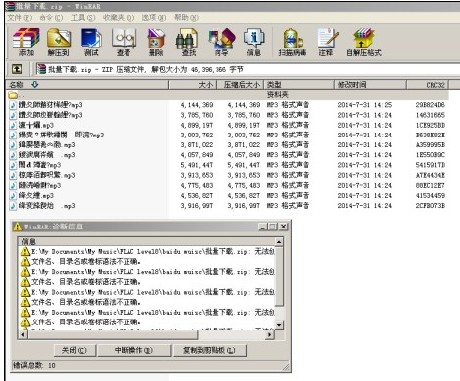Open the 收藏夹(O) favorites menu
This screenshot has width=460, height=381.
pyautogui.click(x=118, y=17)
